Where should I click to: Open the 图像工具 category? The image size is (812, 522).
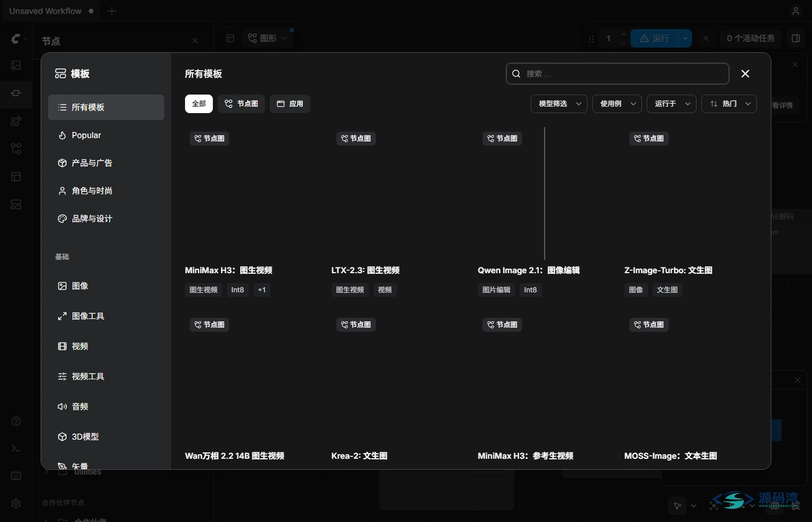pyautogui.click(x=106, y=316)
